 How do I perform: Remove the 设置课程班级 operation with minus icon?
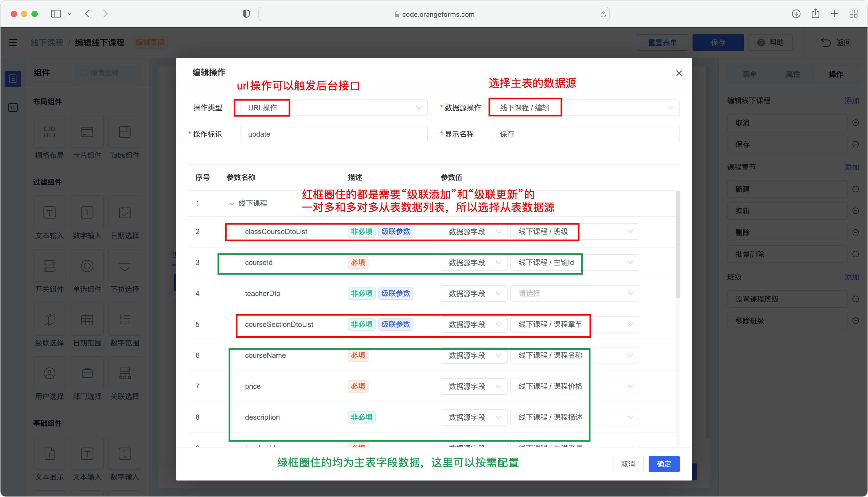coord(855,299)
